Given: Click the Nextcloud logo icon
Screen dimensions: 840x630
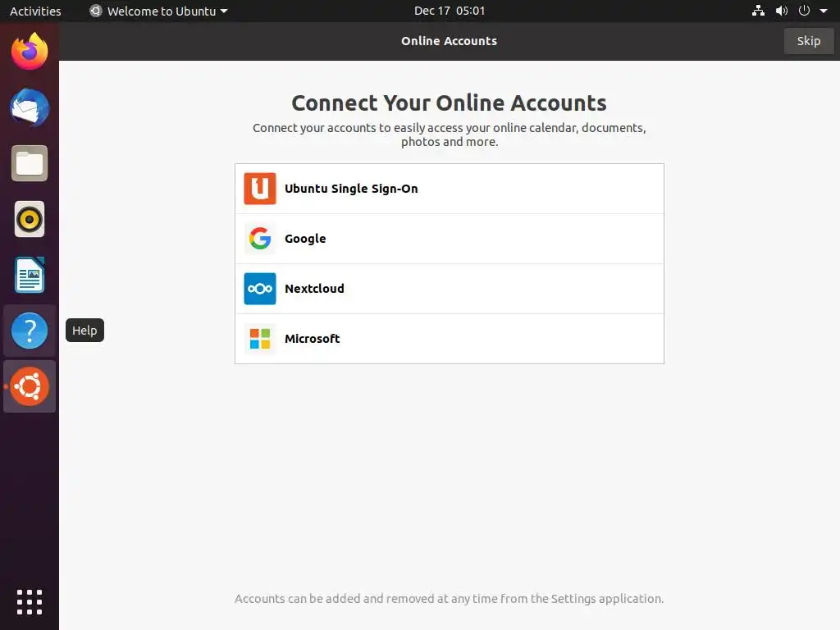Looking at the screenshot, I should [x=260, y=289].
